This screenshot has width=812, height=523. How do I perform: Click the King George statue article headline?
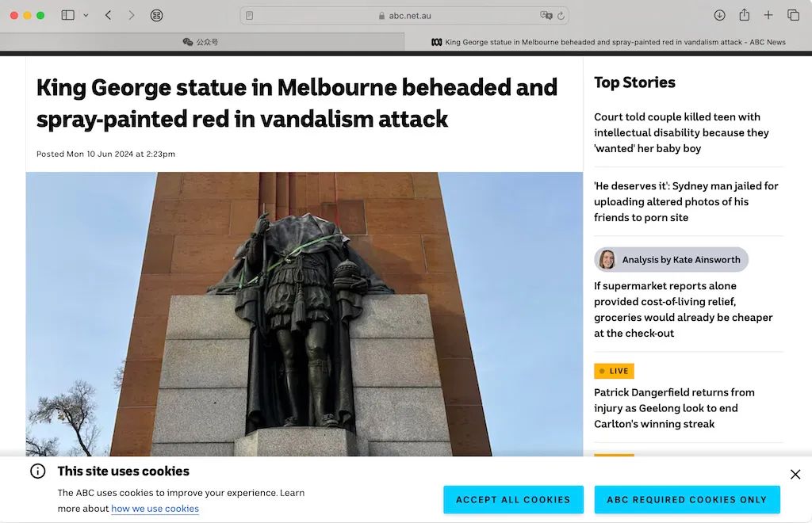[297, 103]
